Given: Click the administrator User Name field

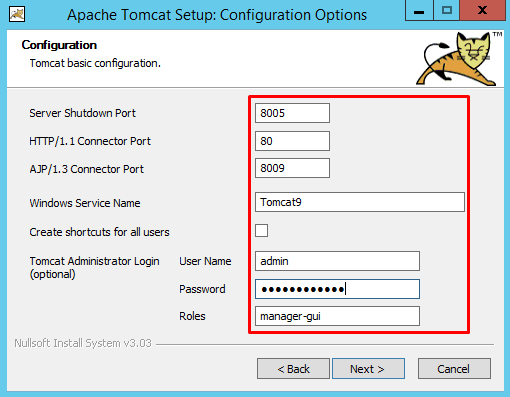Looking at the screenshot, I should pos(337,261).
